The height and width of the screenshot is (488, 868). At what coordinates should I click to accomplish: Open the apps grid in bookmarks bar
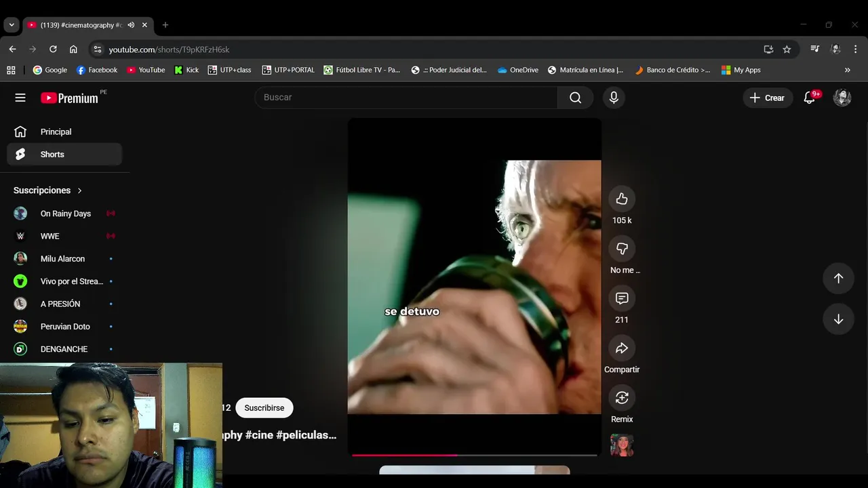(x=11, y=70)
